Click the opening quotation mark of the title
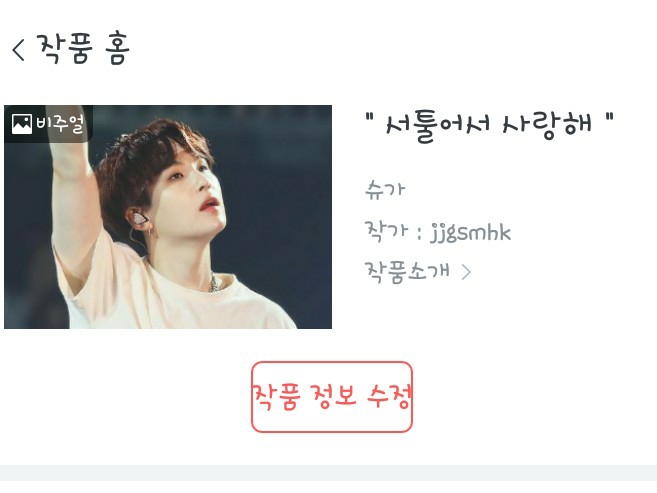 369,117
